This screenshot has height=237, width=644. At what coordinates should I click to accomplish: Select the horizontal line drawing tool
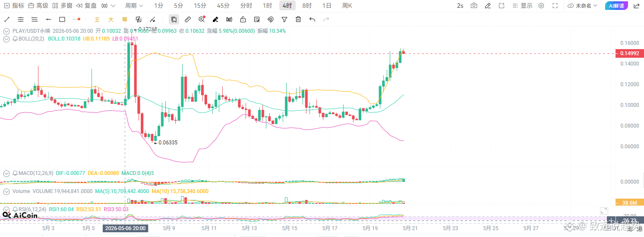click(48, 19)
